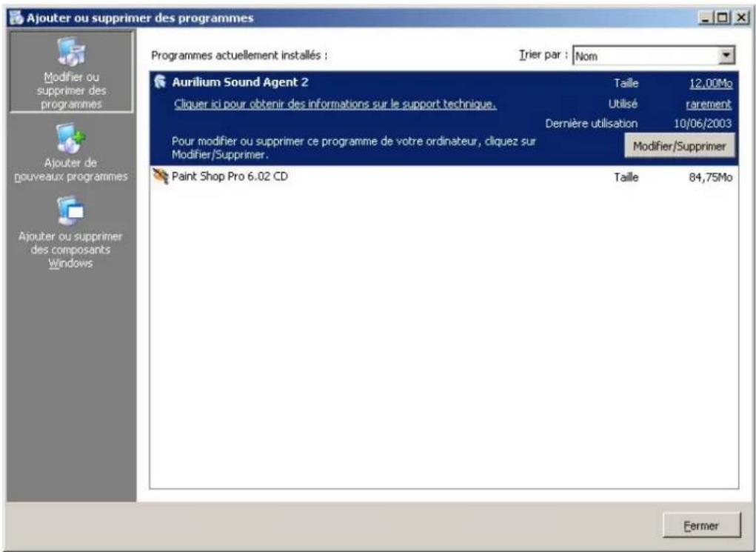The image size is (756, 552).
Task: Click the Paint Shop Pro program icon
Action: [x=161, y=176]
